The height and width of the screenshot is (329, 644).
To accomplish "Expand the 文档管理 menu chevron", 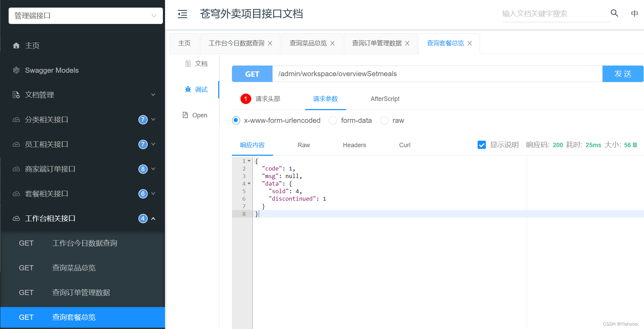I will click(153, 95).
